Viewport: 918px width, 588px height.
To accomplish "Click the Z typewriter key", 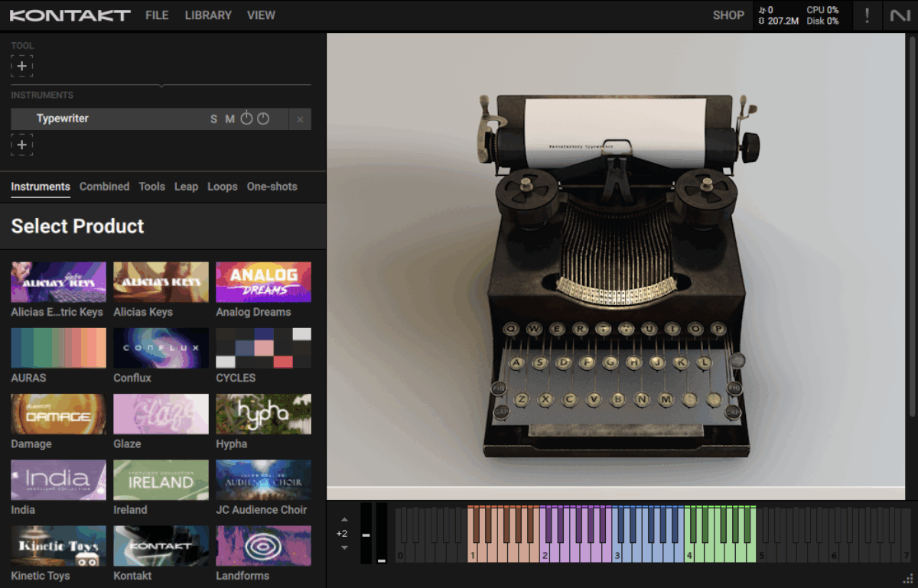I will 522,398.
